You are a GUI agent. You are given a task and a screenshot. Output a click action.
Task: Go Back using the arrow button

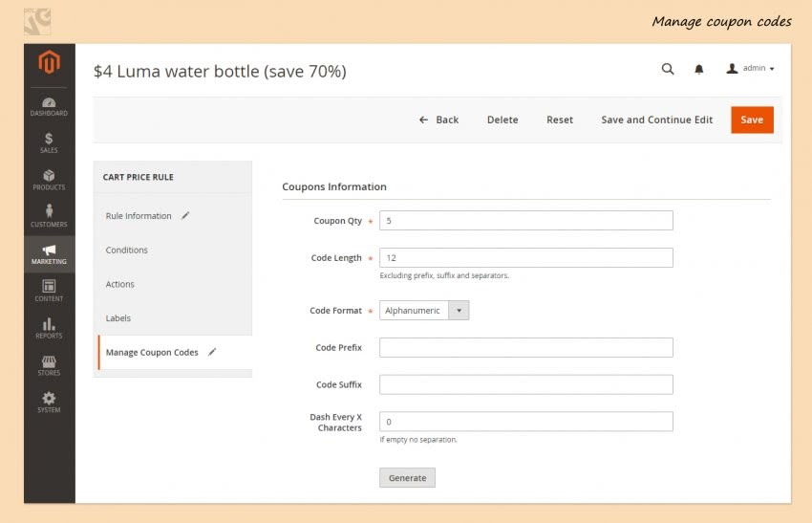tap(438, 120)
